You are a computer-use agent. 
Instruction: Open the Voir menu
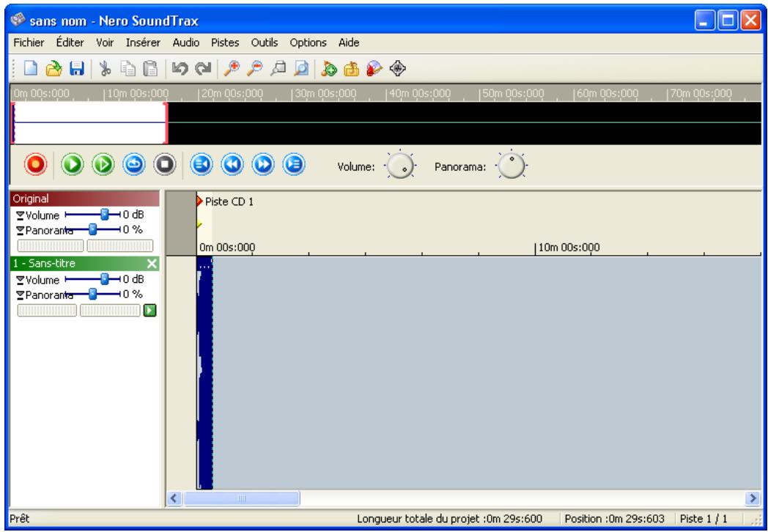[x=105, y=43]
